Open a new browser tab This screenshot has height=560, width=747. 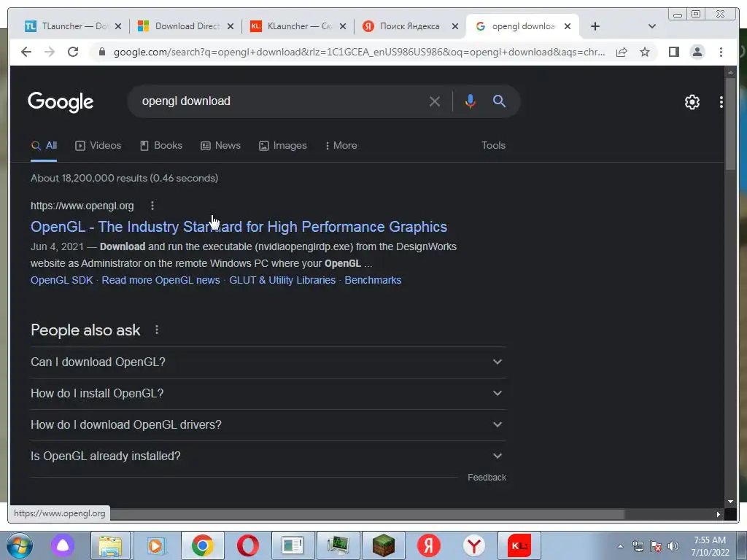[x=595, y=26]
